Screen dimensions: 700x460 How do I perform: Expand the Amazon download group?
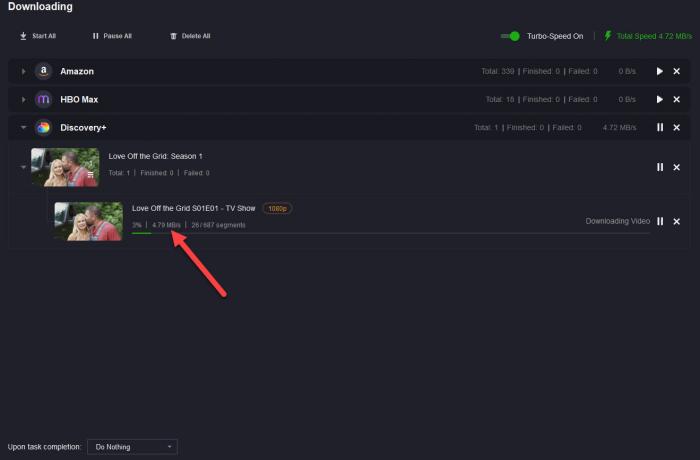(24, 72)
